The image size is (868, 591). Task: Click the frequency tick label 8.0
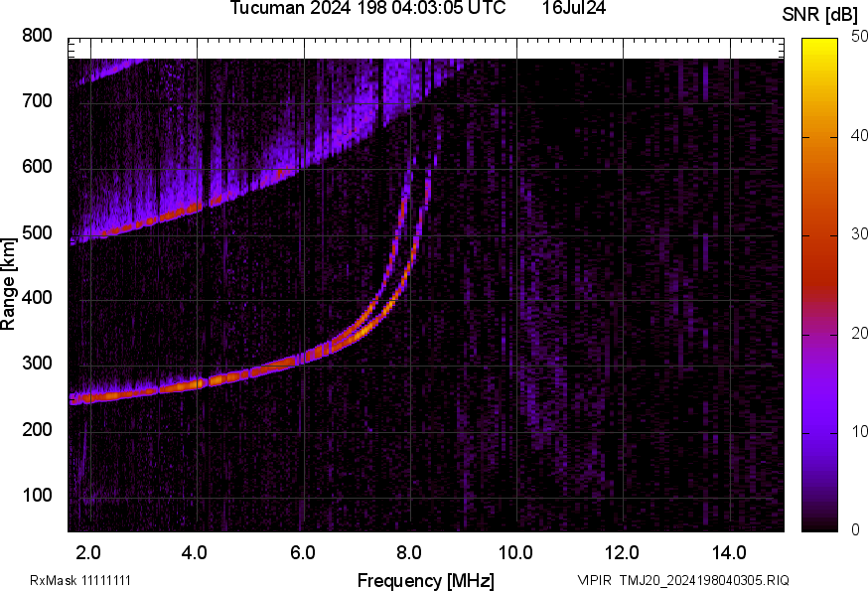408,552
